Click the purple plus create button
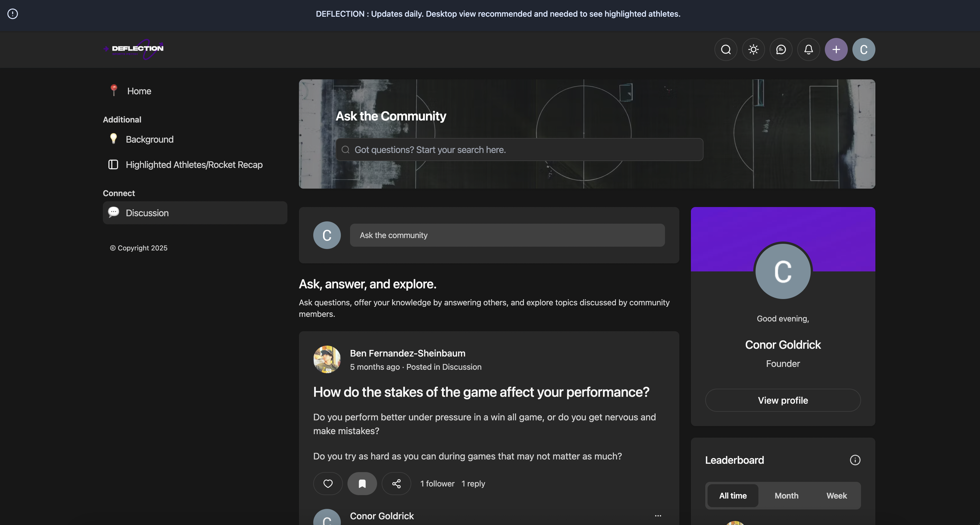Viewport: 980px width, 525px height. coord(836,49)
